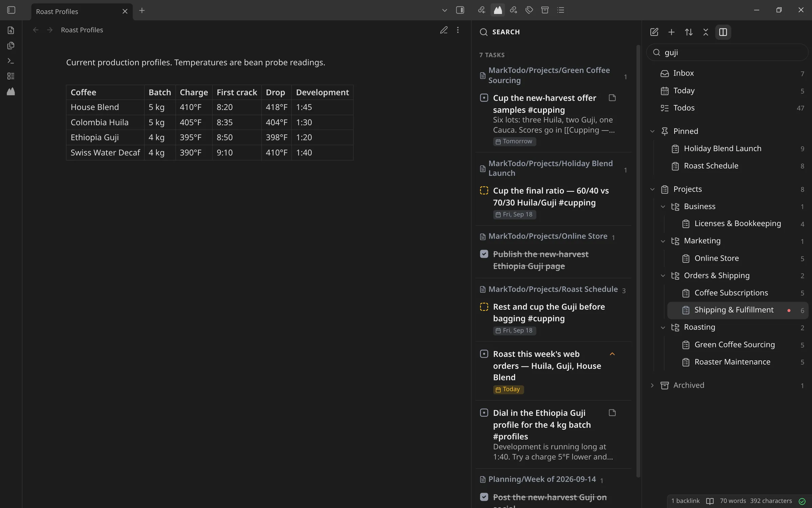Image resolution: width=812 pixels, height=508 pixels.
Task: Collapse the Business folder
Action: 663,207
